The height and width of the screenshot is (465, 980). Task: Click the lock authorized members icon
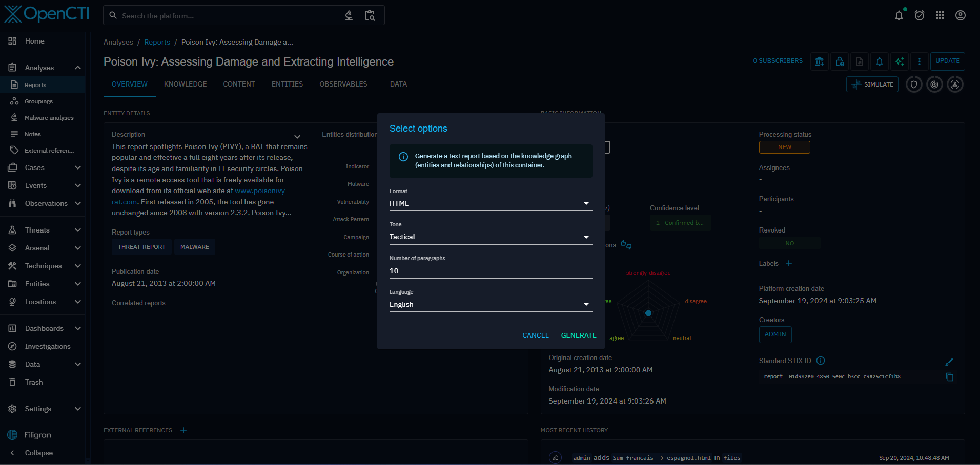click(x=840, y=61)
